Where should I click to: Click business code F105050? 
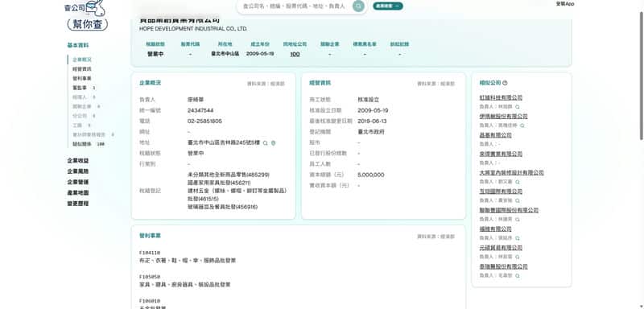(x=150, y=277)
